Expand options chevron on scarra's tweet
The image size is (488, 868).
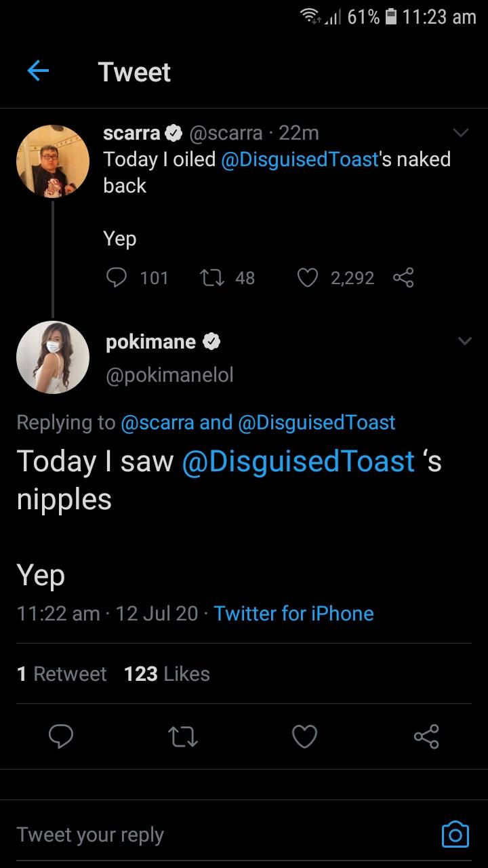461,134
